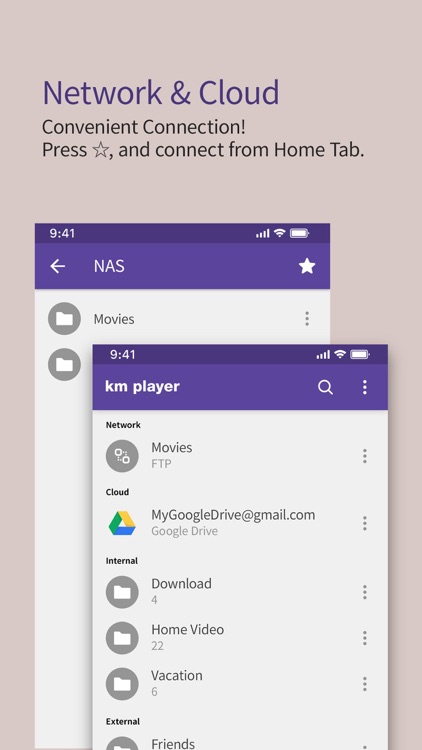Click the 'km player' title
The width and height of the screenshot is (422, 750).
click(142, 386)
